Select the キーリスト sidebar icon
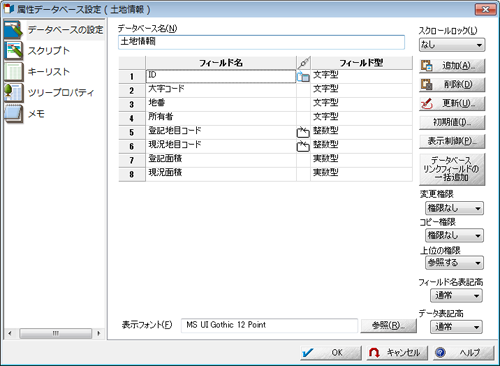The width and height of the screenshot is (500, 366). tap(13, 72)
